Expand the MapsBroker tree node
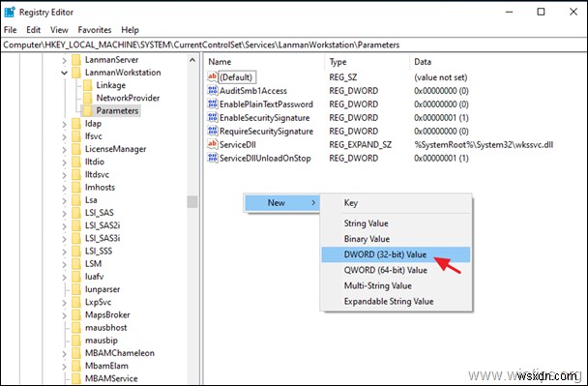Viewport: 588px width, 386px height. coord(64,315)
